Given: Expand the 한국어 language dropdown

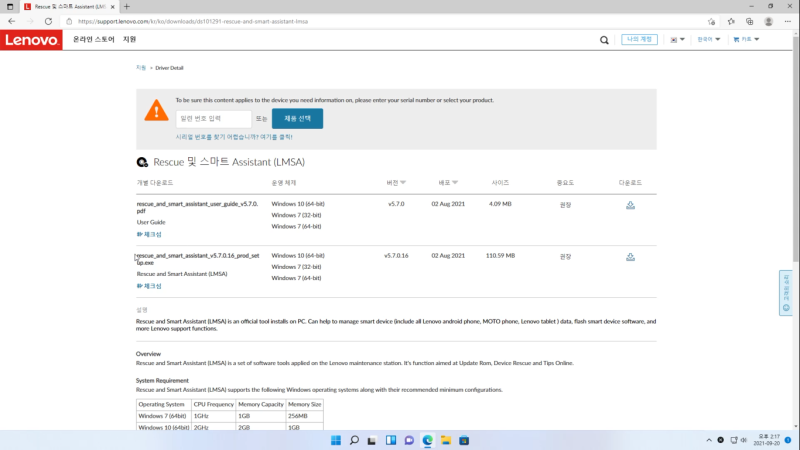Looking at the screenshot, I should (x=709, y=39).
